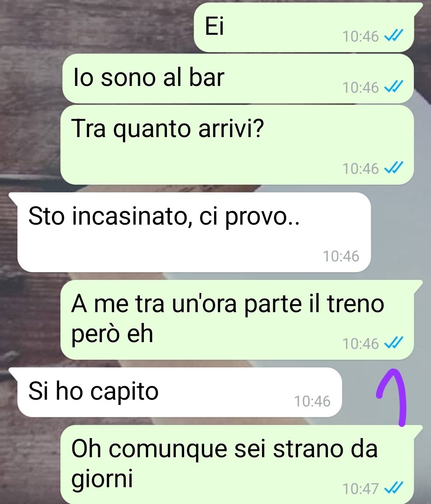Click the 10:47 timestamp on last message
431x504 pixels.
tap(360, 488)
